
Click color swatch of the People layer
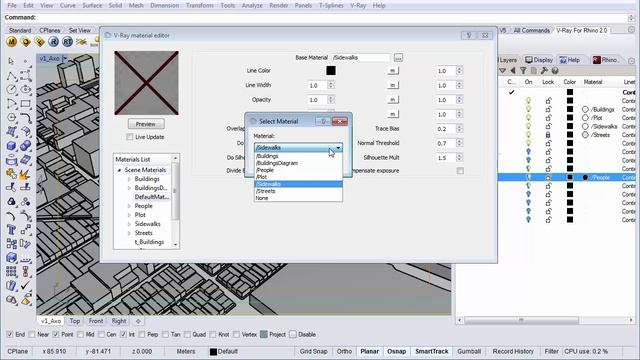(570, 177)
